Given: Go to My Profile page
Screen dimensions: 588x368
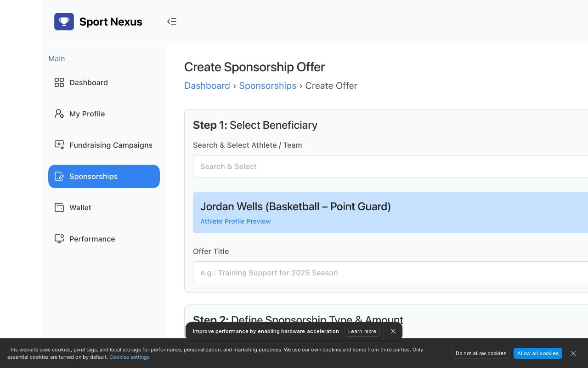Looking at the screenshot, I should 87,114.
